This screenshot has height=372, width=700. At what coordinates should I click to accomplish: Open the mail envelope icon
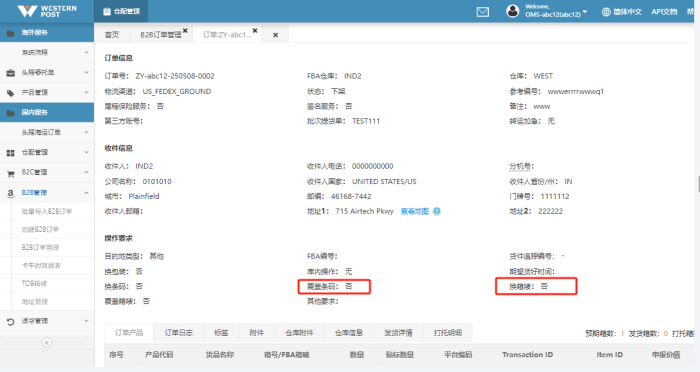[483, 12]
